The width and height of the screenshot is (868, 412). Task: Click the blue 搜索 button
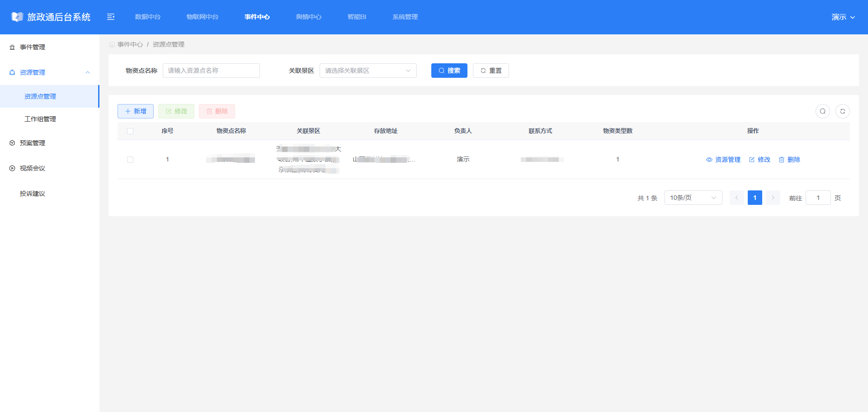(x=449, y=71)
